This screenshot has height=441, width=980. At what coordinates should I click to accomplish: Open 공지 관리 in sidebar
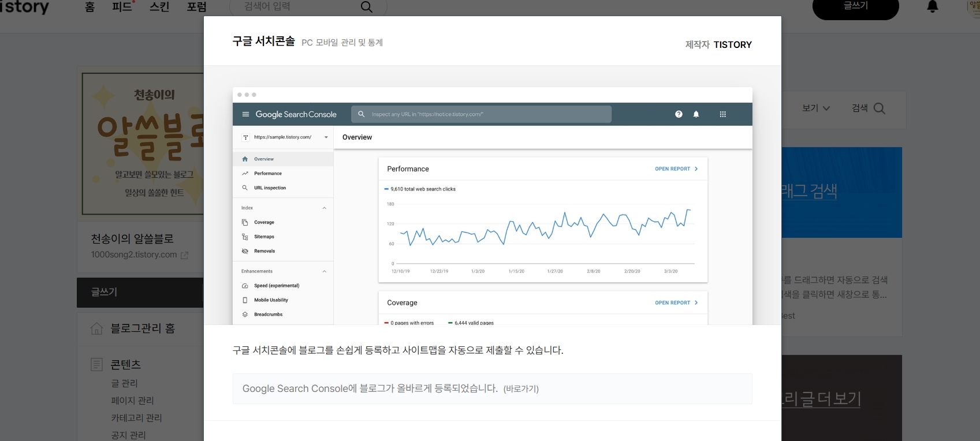(128, 435)
